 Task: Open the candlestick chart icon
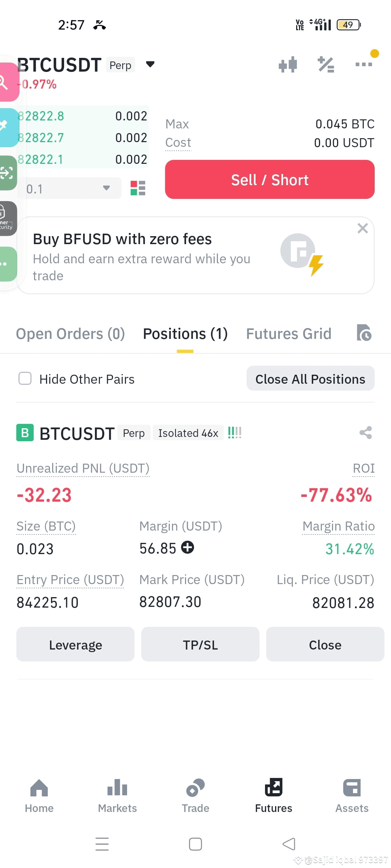coord(288,65)
